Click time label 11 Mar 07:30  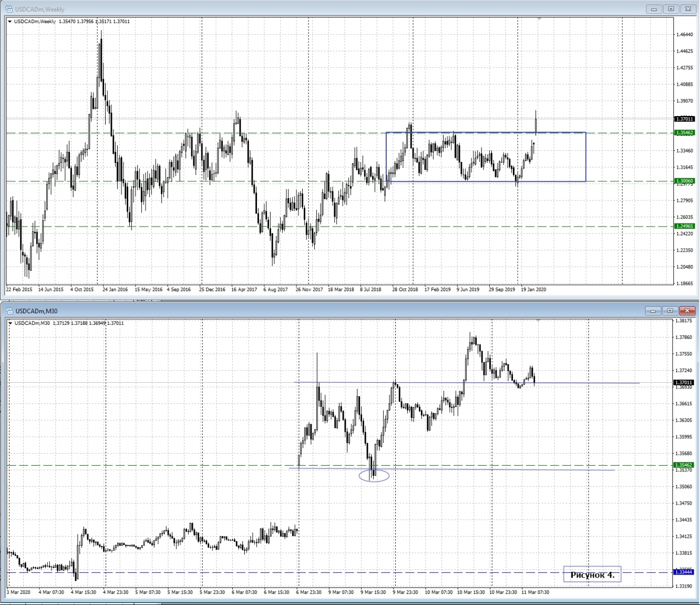(x=535, y=592)
